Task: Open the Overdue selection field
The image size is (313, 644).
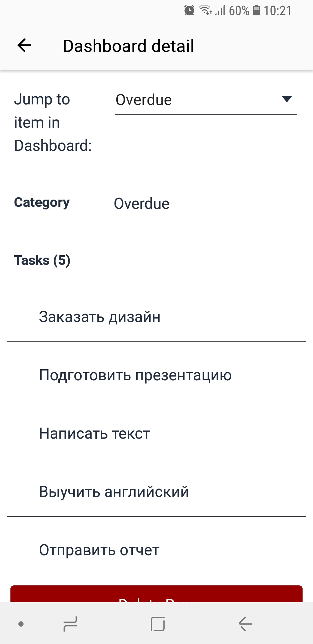Action: [206, 100]
